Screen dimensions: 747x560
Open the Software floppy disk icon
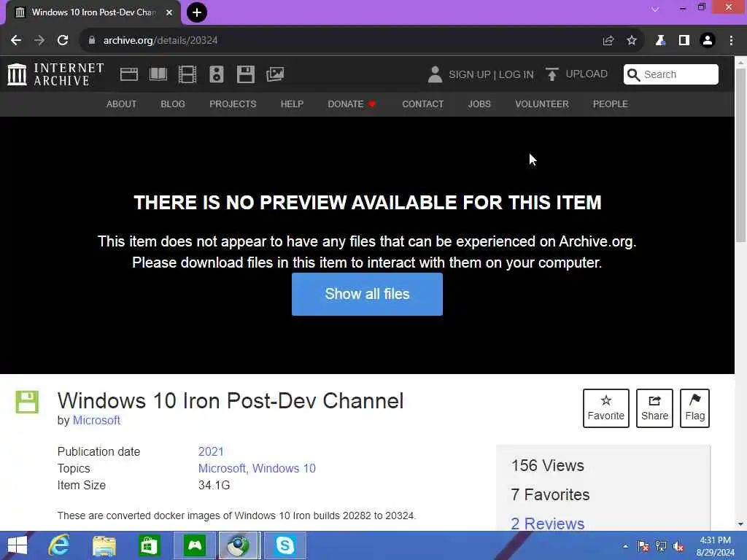pos(246,75)
